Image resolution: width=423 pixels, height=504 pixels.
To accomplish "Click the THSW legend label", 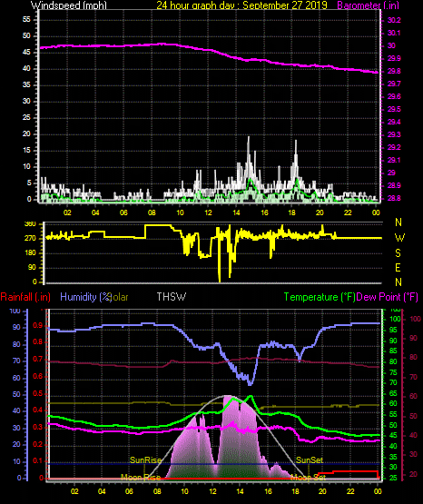I will click(172, 297).
